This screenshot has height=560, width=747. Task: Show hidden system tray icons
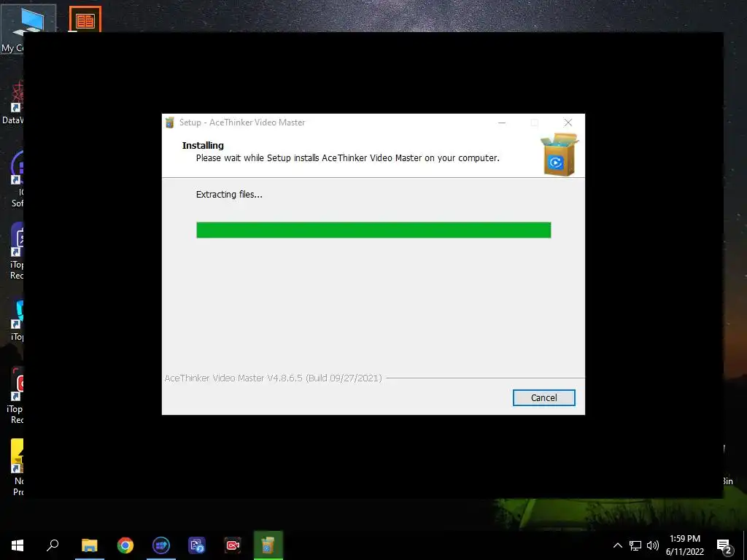[x=617, y=545]
